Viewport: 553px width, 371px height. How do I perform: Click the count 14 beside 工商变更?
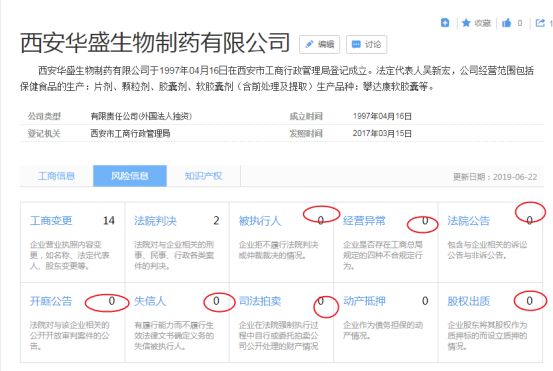(x=109, y=221)
